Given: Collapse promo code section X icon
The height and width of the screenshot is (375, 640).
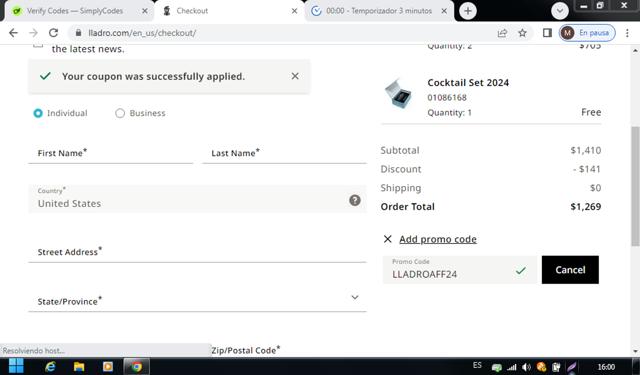Looking at the screenshot, I should 388,239.
